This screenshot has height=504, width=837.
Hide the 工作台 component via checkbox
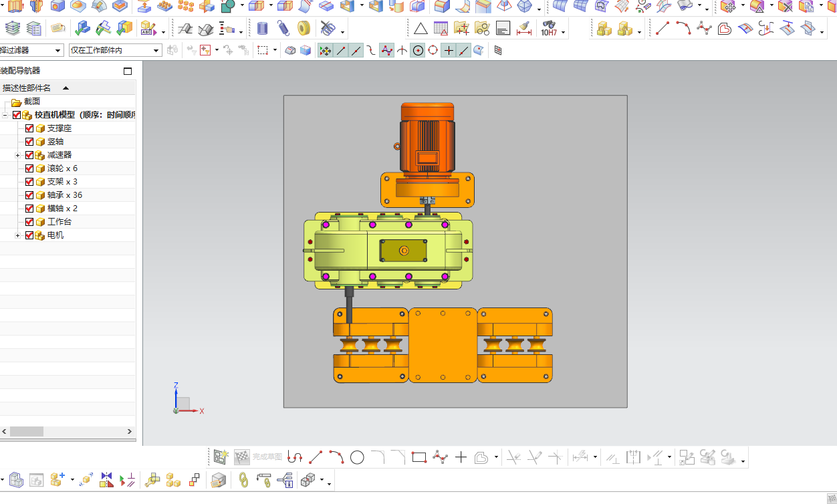(29, 222)
